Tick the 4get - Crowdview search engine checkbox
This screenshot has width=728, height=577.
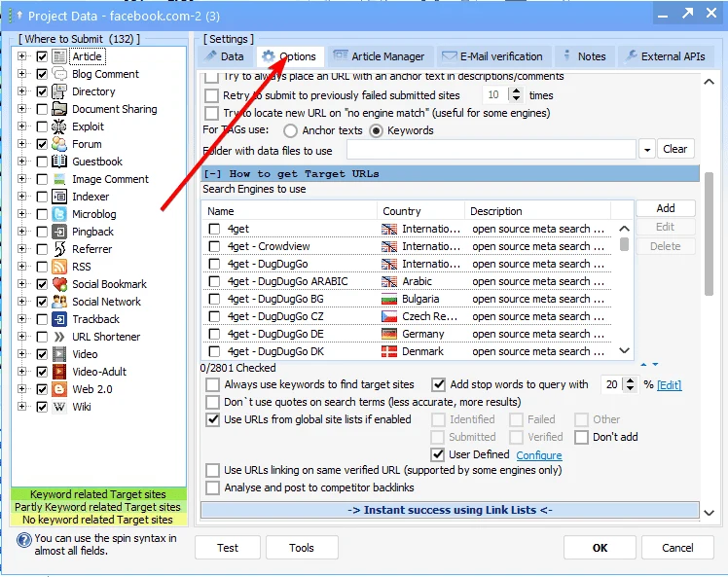(x=214, y=246)
